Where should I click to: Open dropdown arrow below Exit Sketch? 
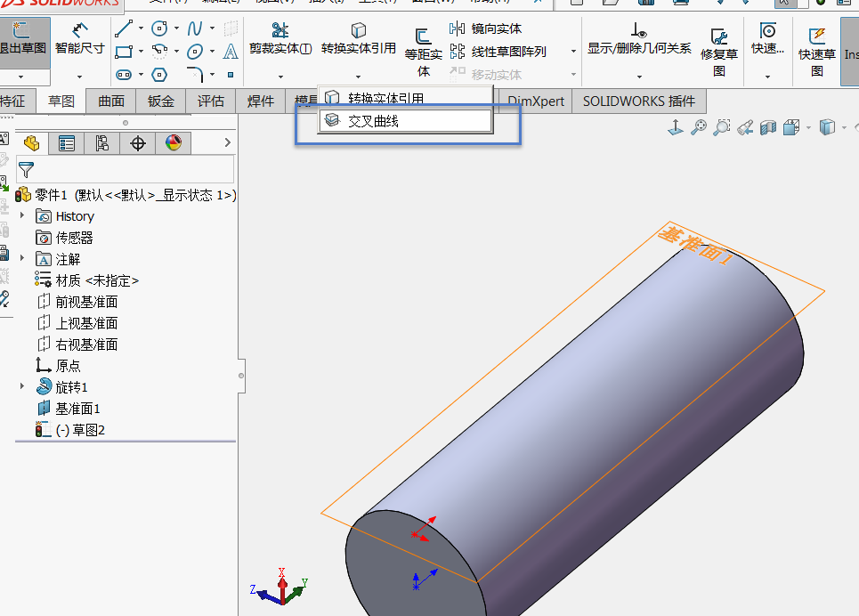point(20,77)
